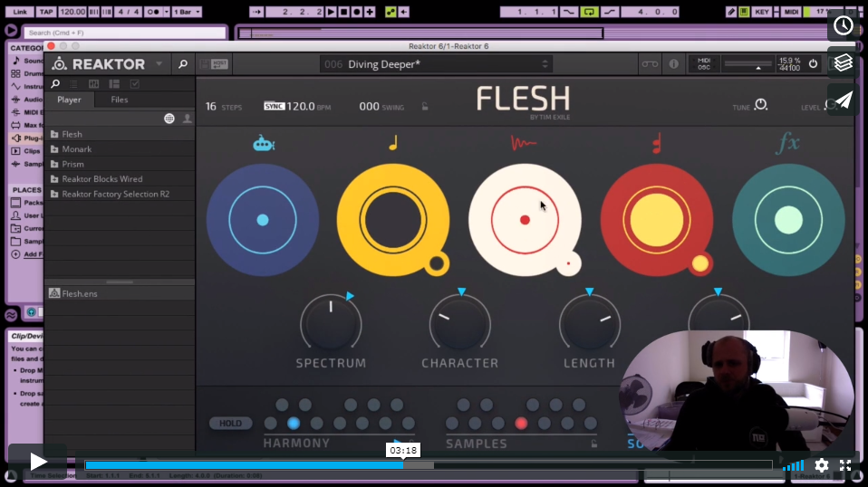
Task: Click the TUNE knob
Action: (x=760, y=104)
